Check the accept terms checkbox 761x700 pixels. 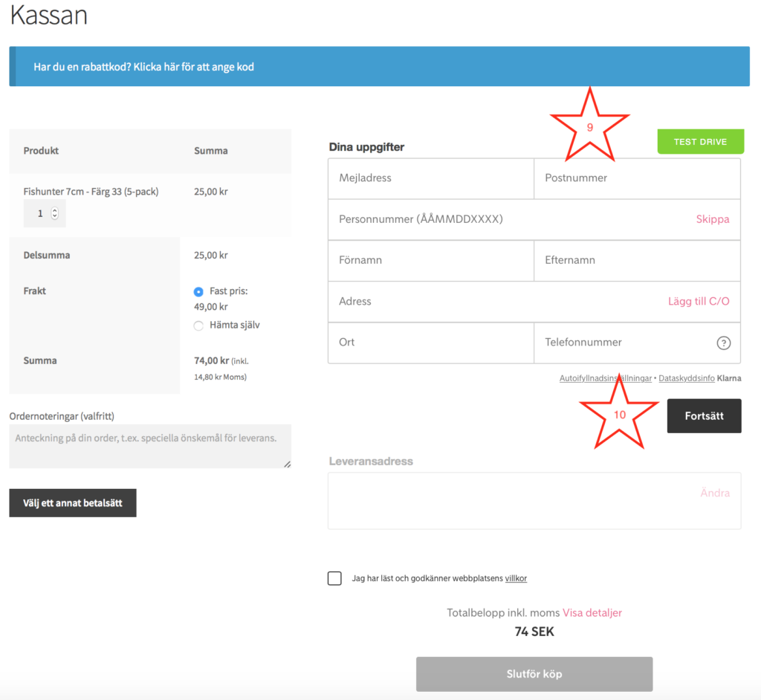334,578
